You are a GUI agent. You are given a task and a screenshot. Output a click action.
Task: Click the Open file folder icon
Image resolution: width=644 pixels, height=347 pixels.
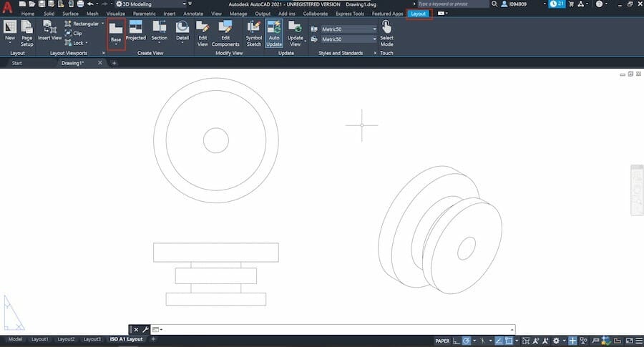point(31,4)
